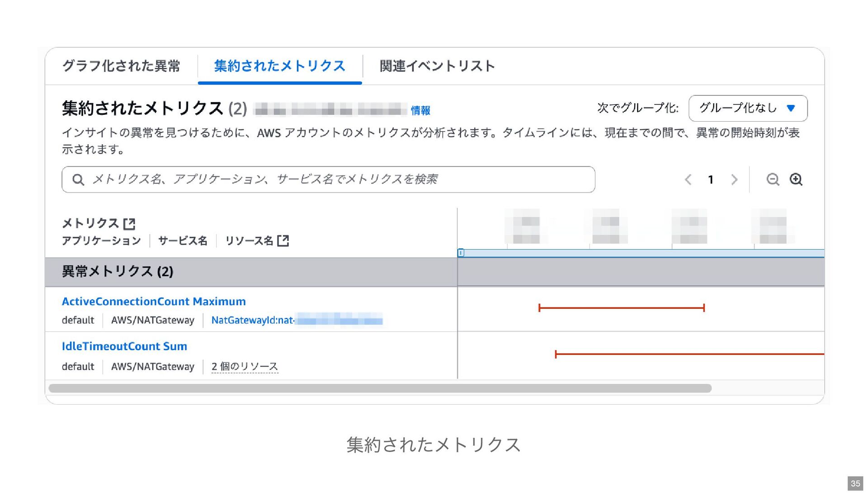Click external link icon next to リソース名
868x496 pixels.
pos(283,241)
